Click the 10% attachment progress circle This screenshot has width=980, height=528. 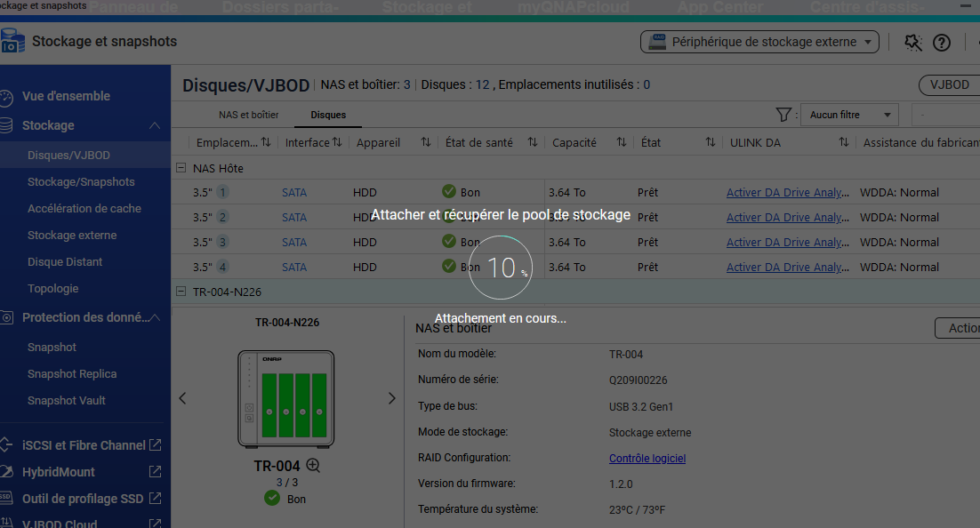point(500,267)
